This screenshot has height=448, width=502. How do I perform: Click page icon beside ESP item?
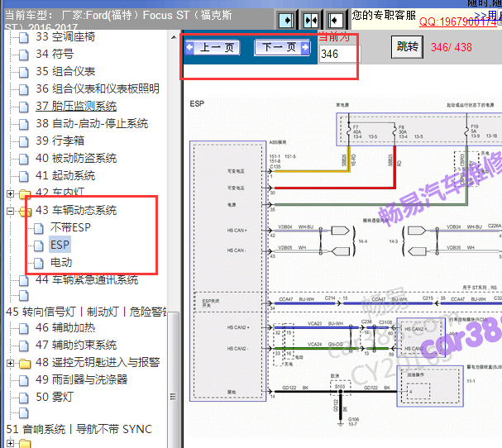pos(39,245)
